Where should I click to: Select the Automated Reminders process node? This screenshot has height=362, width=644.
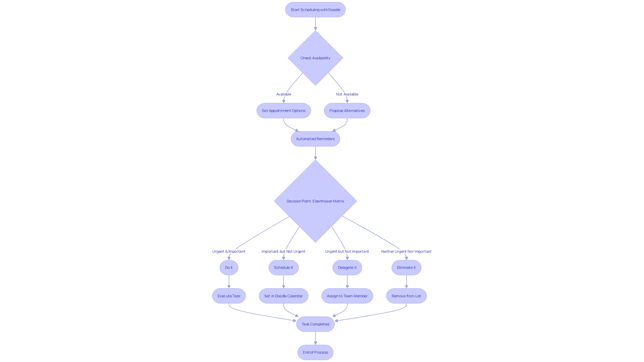click(x=315, y=138)
